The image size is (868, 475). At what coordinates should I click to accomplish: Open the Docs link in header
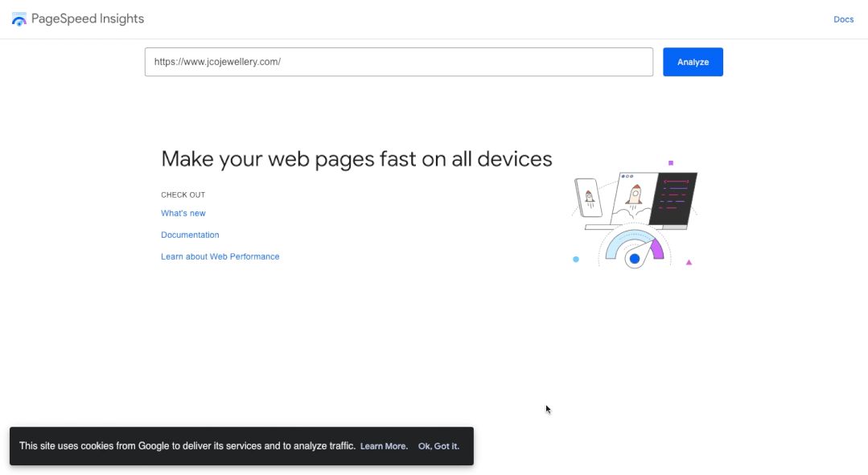coord(843,19)
